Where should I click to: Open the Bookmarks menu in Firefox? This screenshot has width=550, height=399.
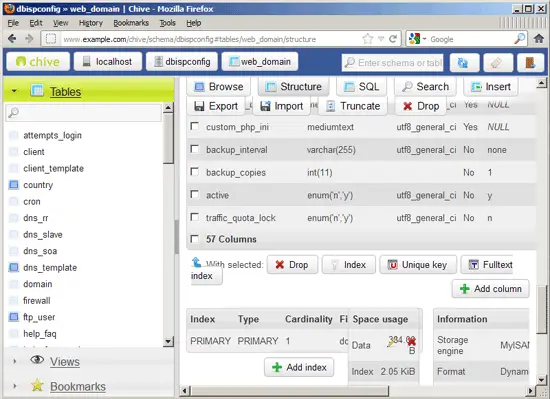131,23
